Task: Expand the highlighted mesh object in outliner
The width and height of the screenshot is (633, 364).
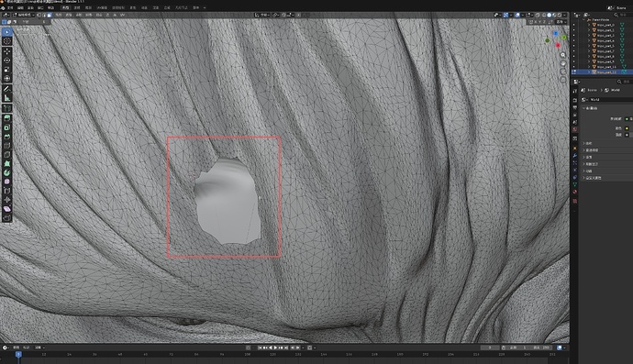Action: [589, 72]
